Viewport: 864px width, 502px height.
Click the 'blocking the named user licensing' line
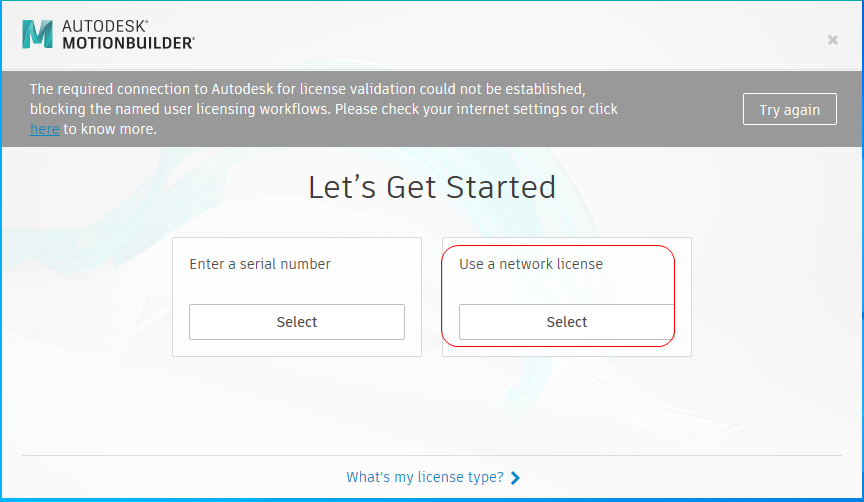(x=324, y=109)
